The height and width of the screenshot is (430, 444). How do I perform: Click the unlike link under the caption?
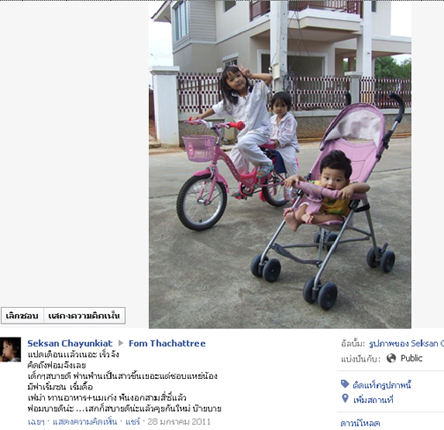36,422
